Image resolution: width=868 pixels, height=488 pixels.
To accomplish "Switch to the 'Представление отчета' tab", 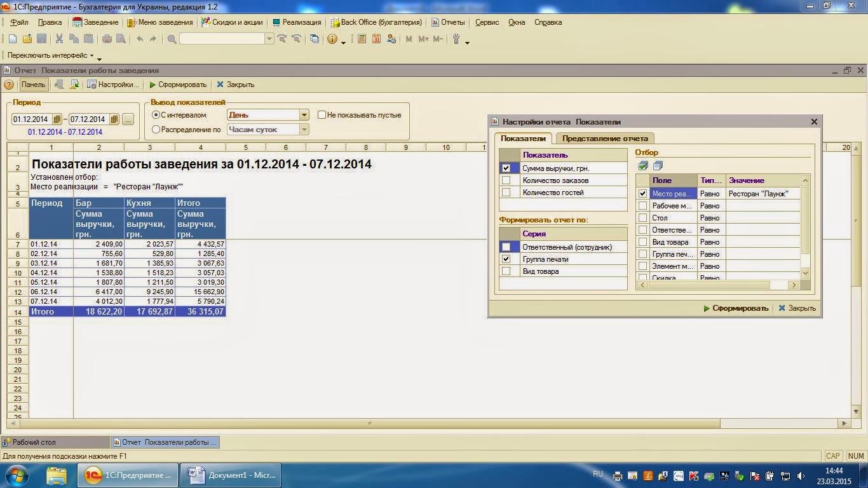I will pyautogui.click(x=605, y=139).
